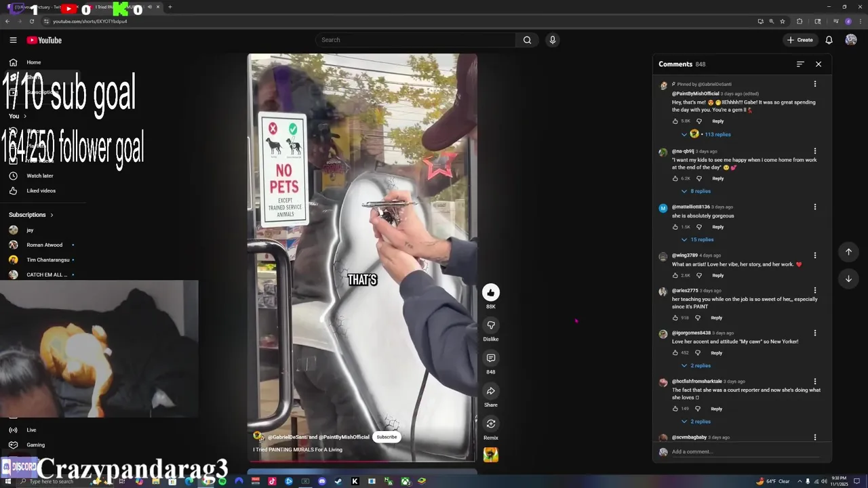
Task: Reload the browser page
Action: click(32, 21)
